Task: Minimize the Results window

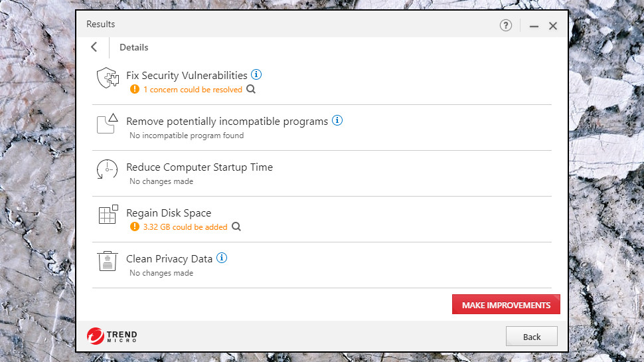Action: (x=534, y=26)
